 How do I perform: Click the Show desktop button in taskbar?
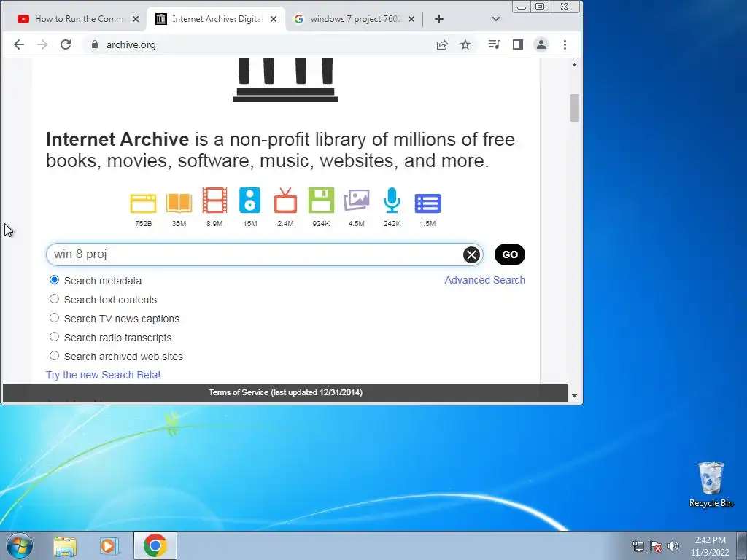(742, 545)
